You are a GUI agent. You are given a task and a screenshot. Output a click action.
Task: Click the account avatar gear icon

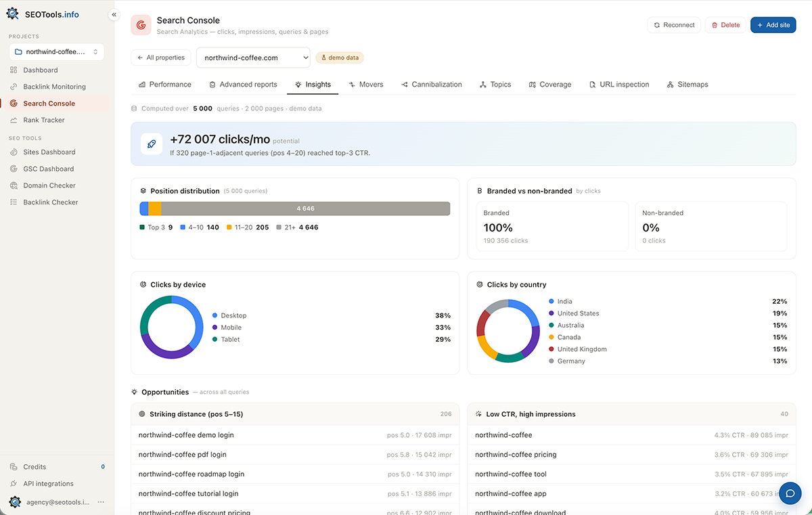(x=15, y=502)
